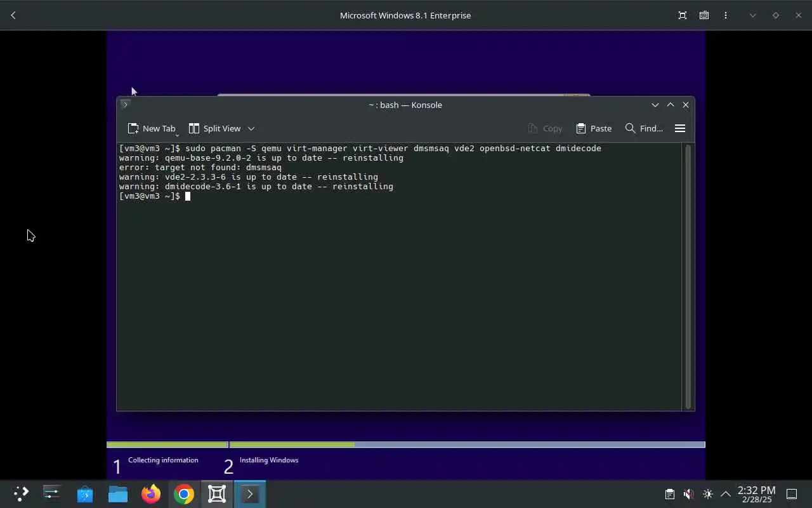Click the muted volume tray icon

(x=688, y=494)
